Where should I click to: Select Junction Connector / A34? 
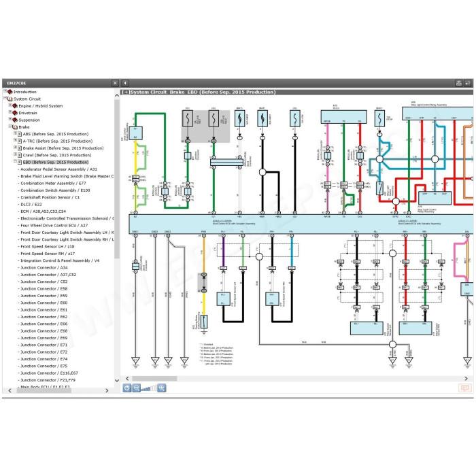44,267
